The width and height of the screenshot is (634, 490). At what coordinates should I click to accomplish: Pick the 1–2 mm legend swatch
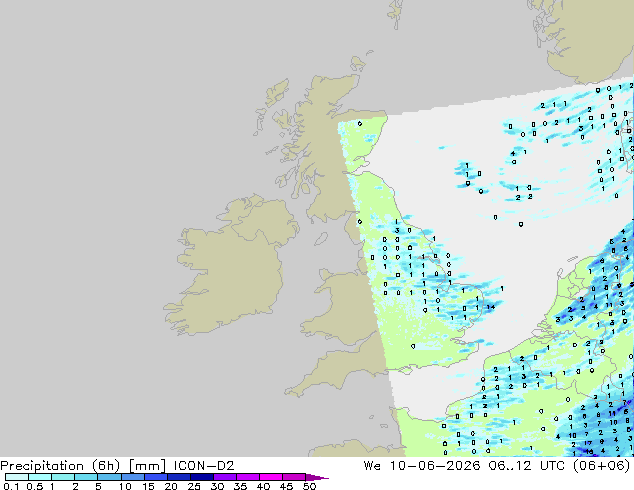[x=63, y=477]
